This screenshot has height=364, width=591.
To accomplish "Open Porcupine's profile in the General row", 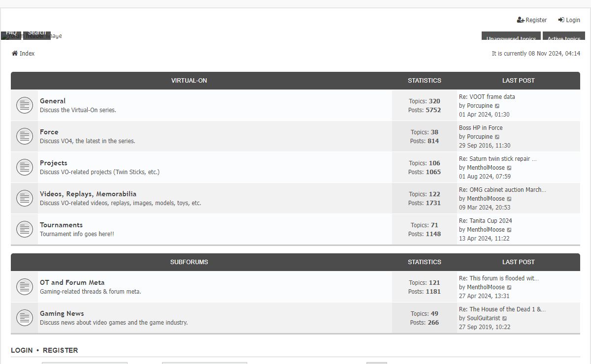I will click(480, 106).
